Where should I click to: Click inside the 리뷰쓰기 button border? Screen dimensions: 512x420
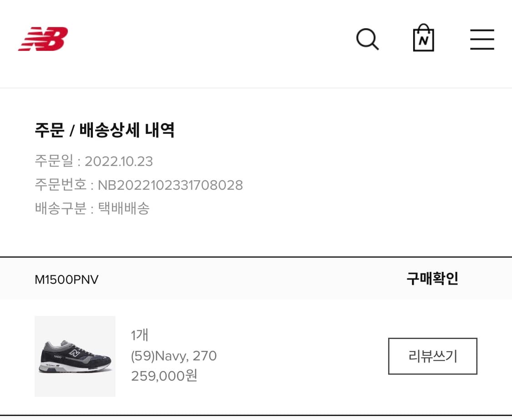click(432, 356)
